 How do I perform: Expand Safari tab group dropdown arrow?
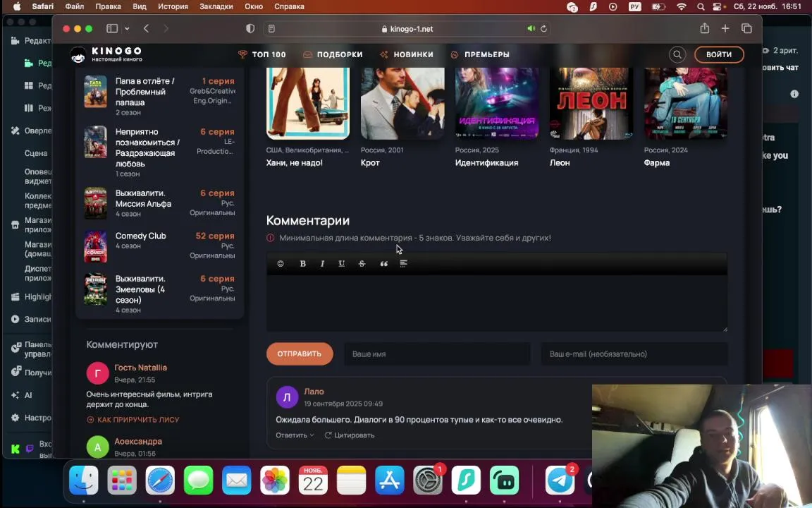click(127, 28)
